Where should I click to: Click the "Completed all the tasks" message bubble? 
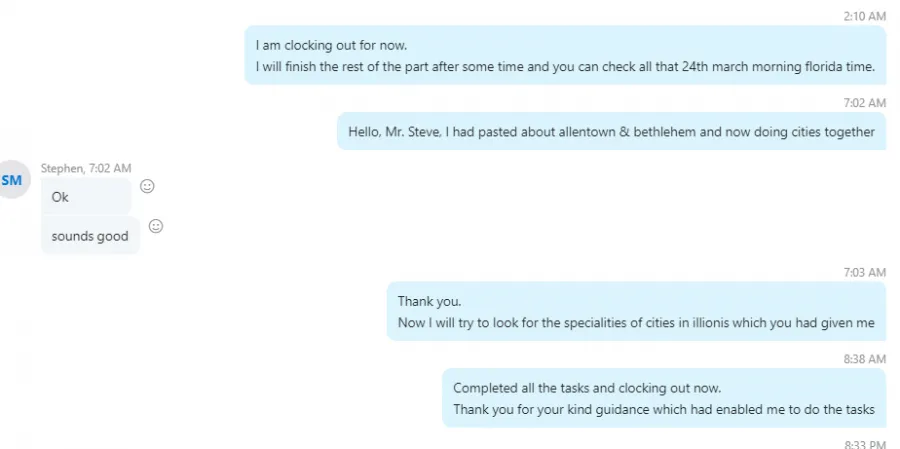[664, 398]
